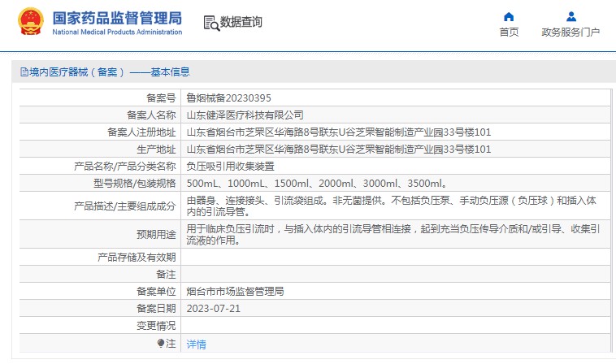
Task: Click the 产品名称/产品分类名称 label
Action: [x=125, y=166]
